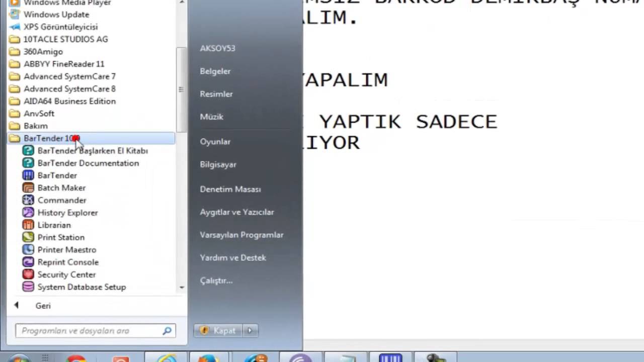Open History Explorer icon
This screenshot has width=644, height=362.
pyautogui.click(x=29, y=213)
